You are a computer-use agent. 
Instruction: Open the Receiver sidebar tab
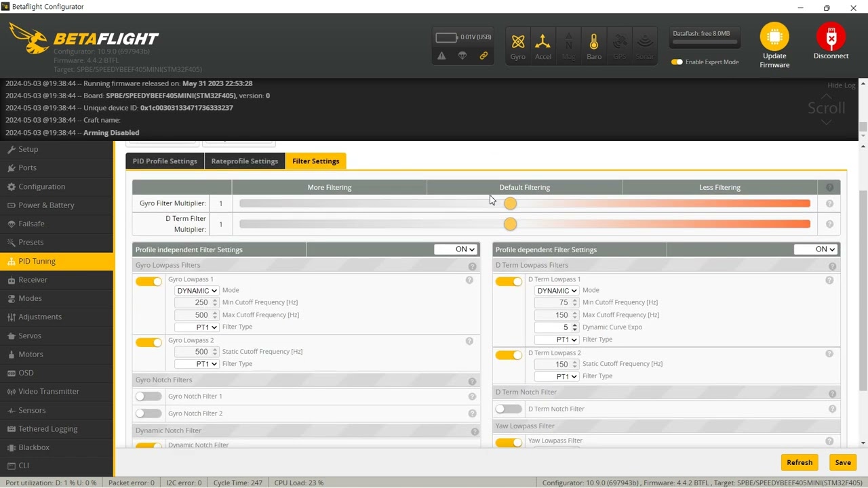click(x=57, y=279)
